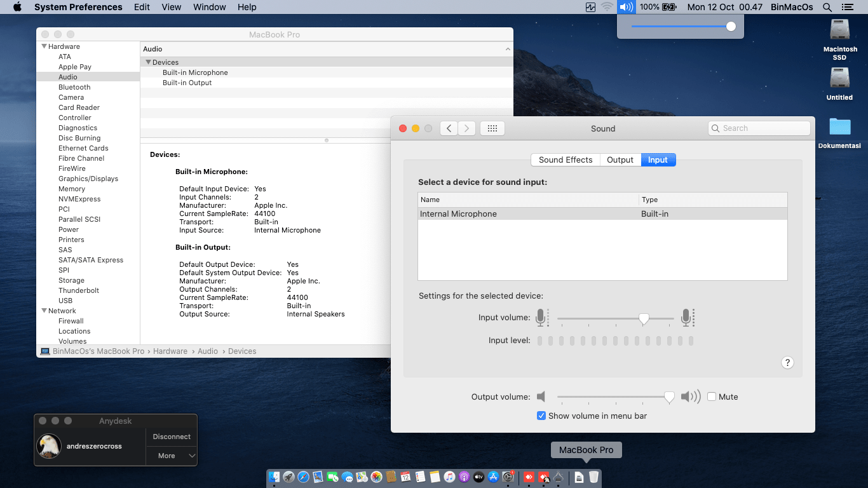Open the Sound help question mark button

coord(787,363)
